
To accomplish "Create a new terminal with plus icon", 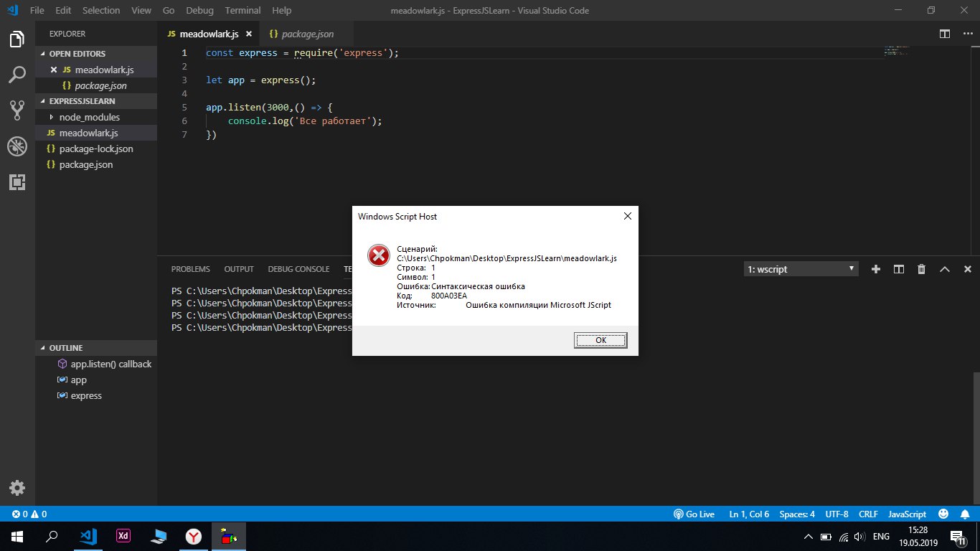I will (875, 269).
